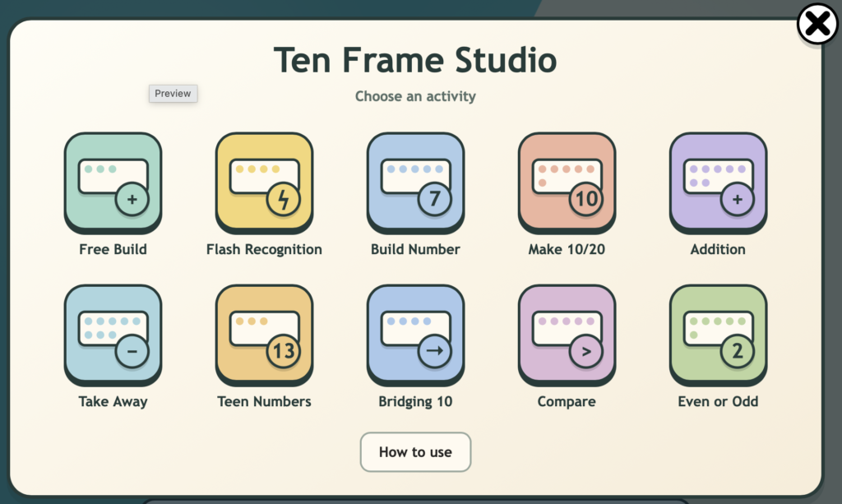
Task: Choose the Even or Odd activity icon
Action: coord(718,335)
